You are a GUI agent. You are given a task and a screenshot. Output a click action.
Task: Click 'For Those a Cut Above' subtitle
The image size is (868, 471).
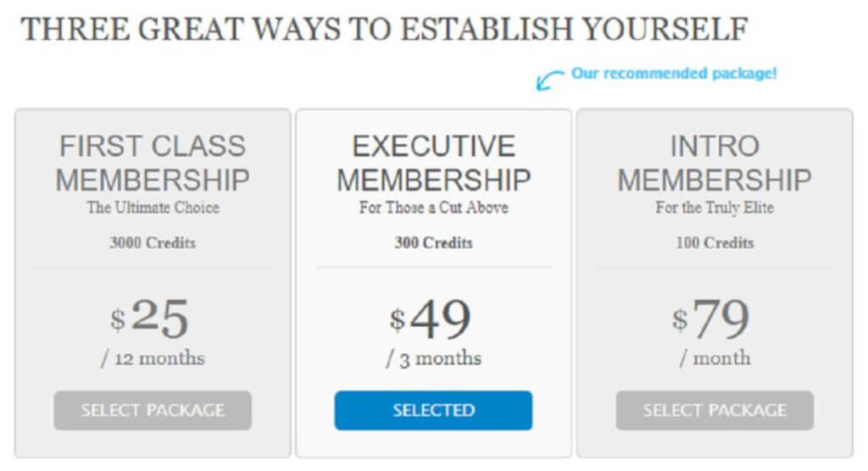(433, 208)
